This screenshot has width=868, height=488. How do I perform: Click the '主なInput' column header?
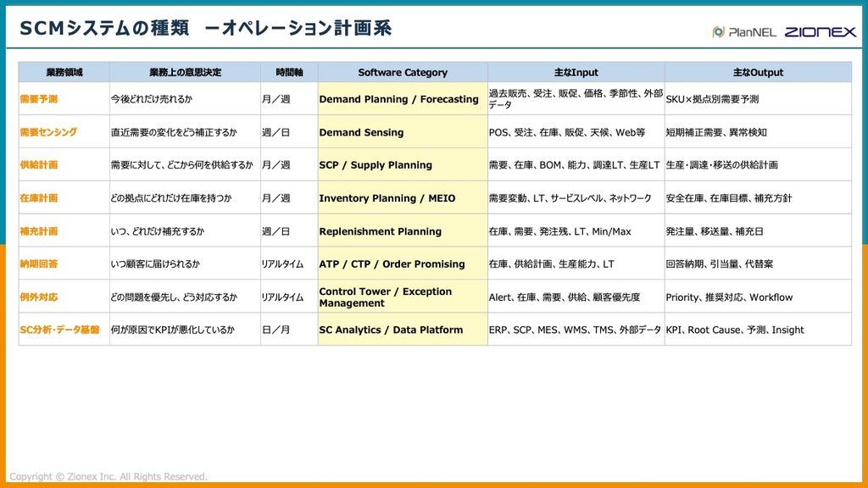click(576, 72)
